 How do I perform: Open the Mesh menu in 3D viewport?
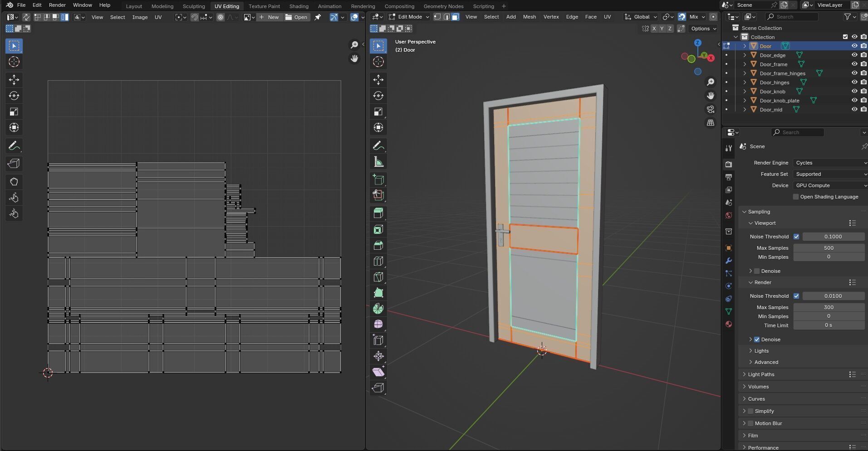click(x=529, y=17)
